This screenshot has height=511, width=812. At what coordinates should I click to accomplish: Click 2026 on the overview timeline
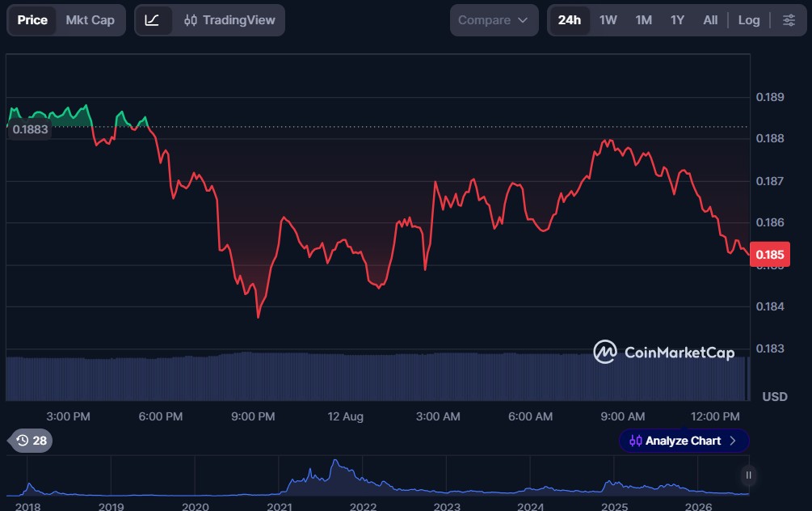tap(698, 506)
